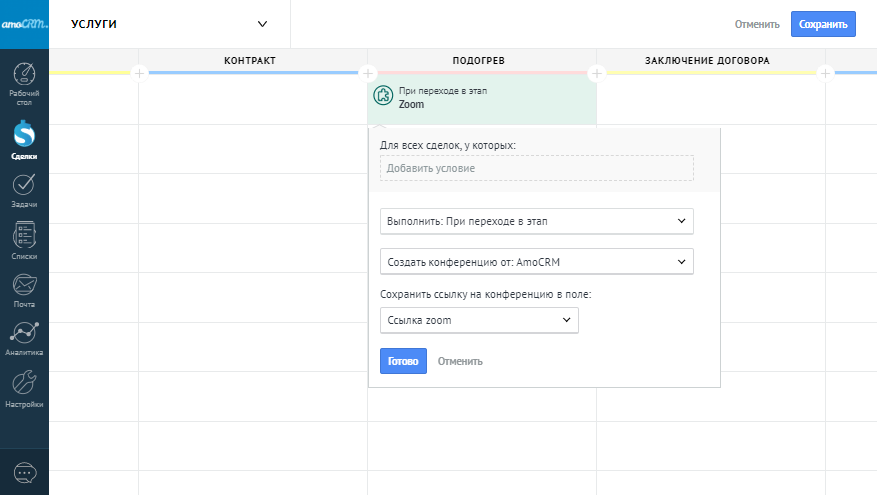Click Отменить in the Zoom popup
The height and width of the screenshot is (495, 877).
point(460,361)
